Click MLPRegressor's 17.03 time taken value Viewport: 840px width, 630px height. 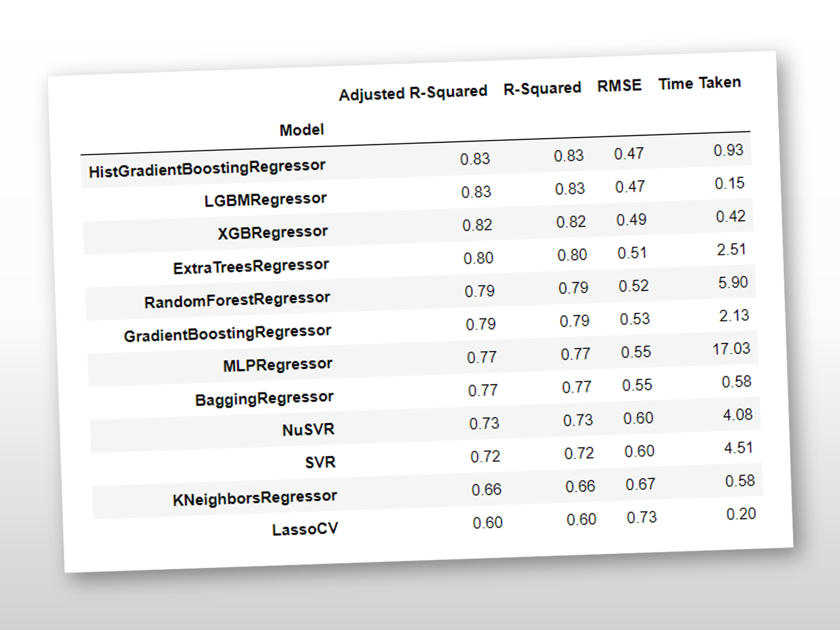tap(731, 349)
